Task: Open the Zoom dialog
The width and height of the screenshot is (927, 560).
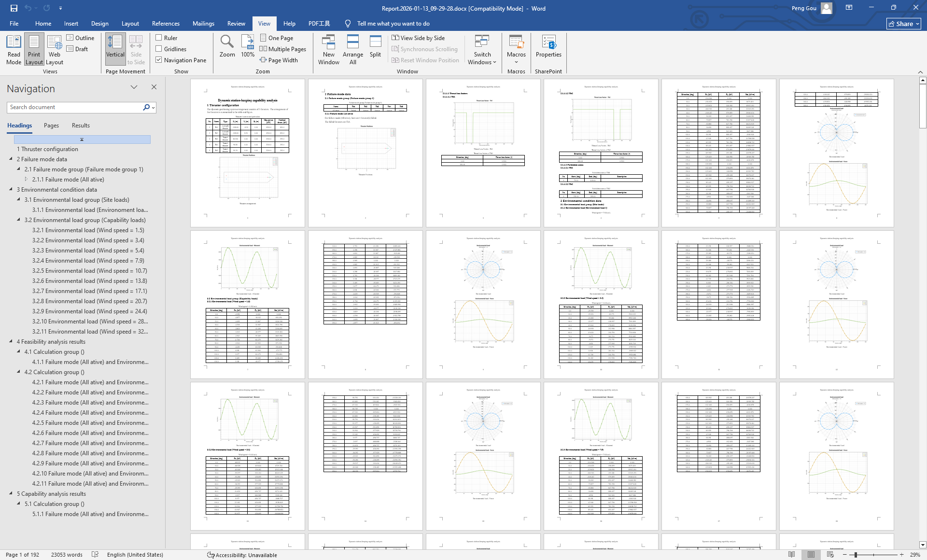Action: [227, 46]
